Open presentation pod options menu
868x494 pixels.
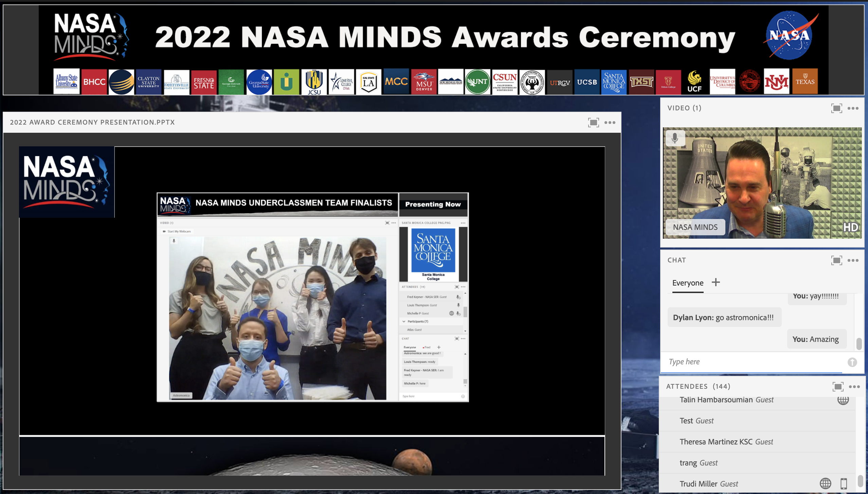click(610, 123)
